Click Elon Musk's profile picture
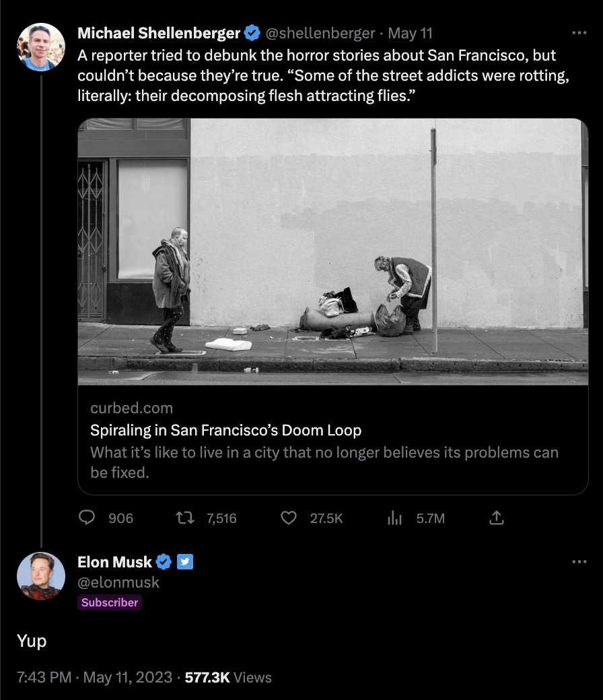Image resolution: width=603 pixels, height=700 pixels. click(40, 576)
